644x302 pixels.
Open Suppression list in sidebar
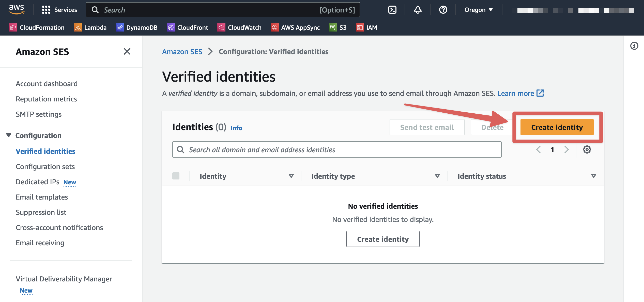click(41, 212)
